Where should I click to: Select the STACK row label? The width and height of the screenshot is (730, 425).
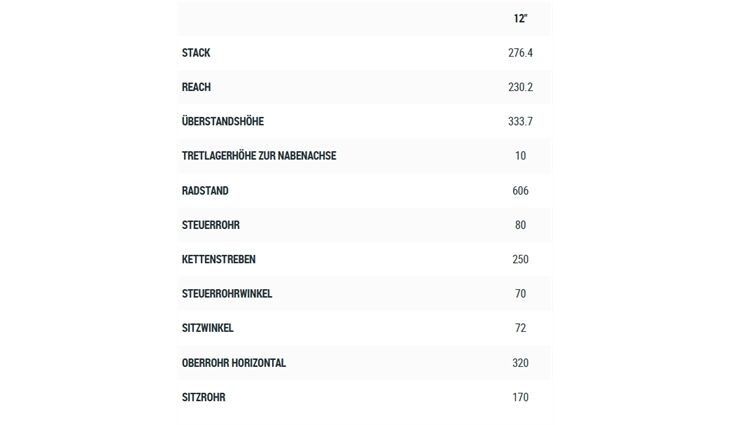(196, 53)
